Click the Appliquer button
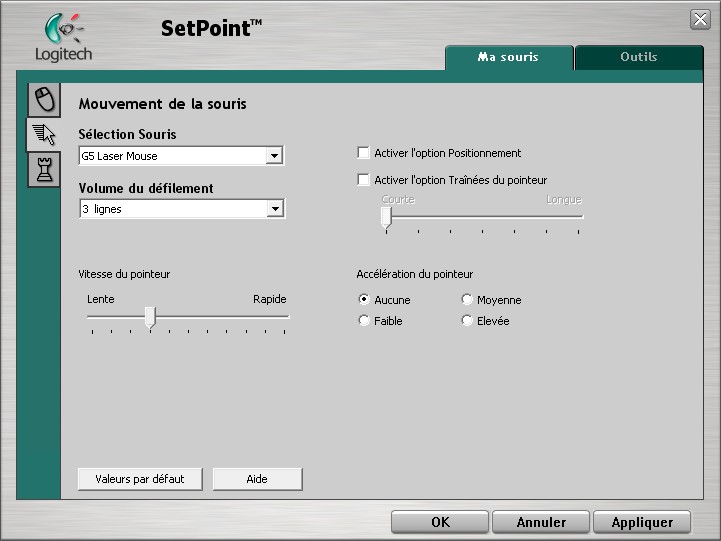The width and height of the screenshot is (721, 541). [x=642, y=522]
